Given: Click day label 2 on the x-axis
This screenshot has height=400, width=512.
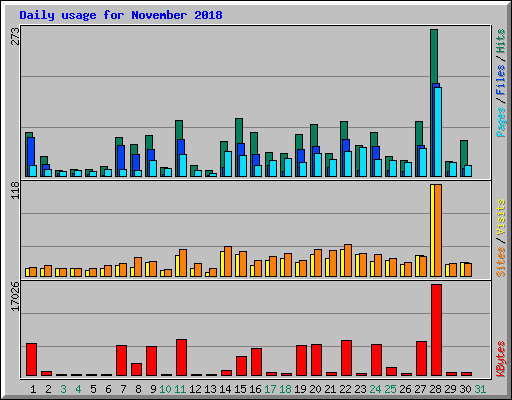Looking at the screenshot, I should [x=48, y=389].
